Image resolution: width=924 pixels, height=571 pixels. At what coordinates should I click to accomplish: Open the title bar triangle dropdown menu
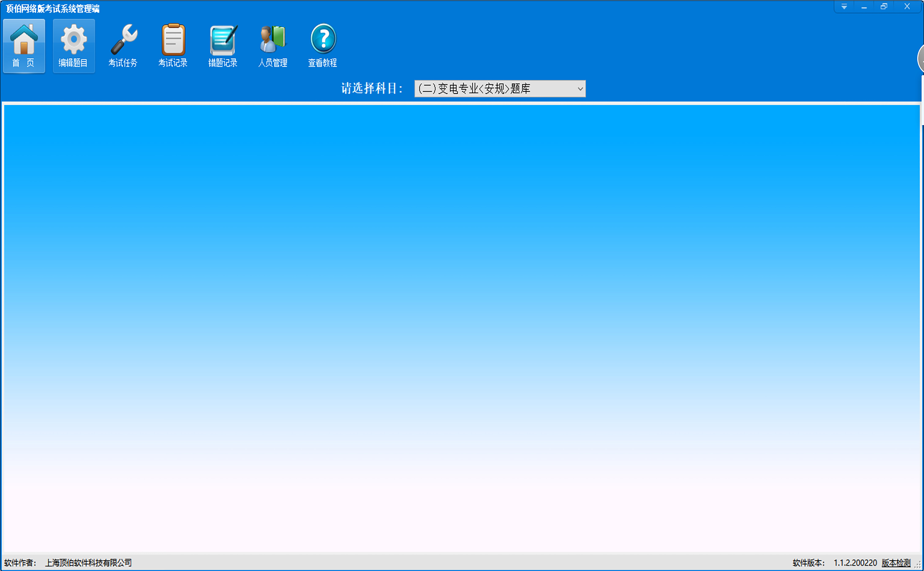click(844, 7)
